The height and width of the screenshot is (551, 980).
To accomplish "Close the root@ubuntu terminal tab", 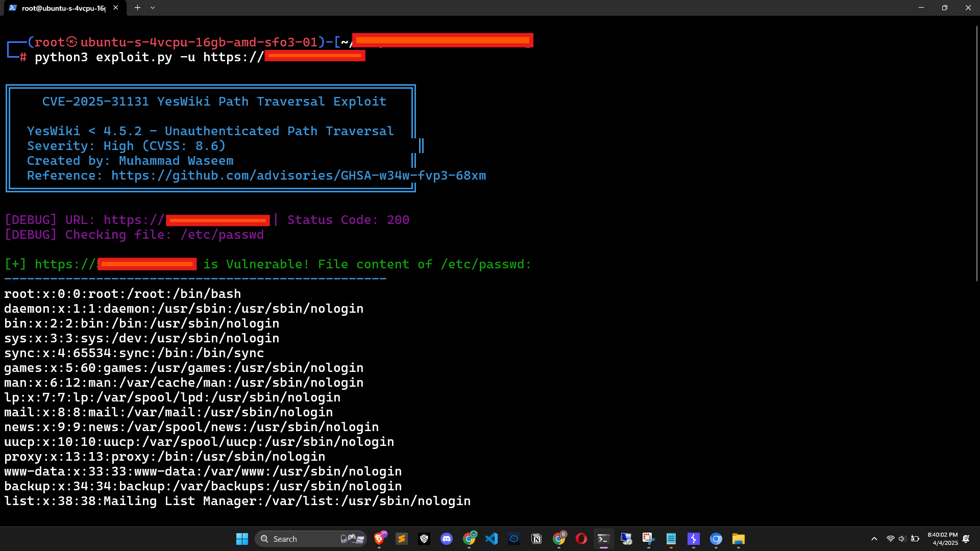I will click(116, 8).
